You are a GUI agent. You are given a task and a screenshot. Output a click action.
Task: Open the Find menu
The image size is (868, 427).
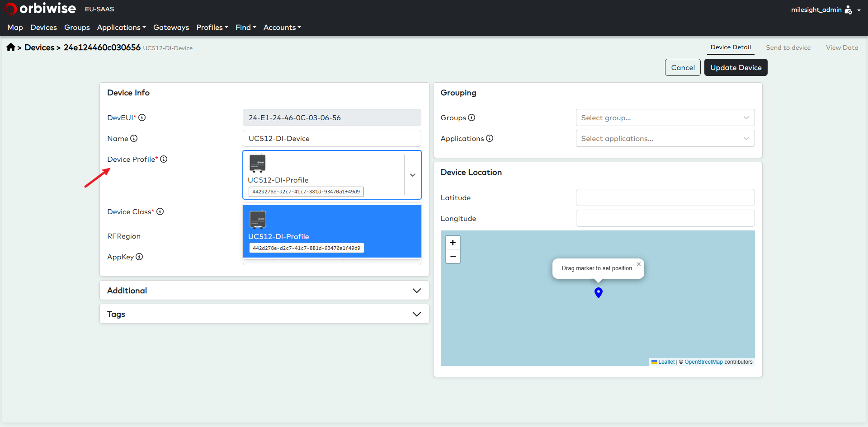tap(245, 27)
